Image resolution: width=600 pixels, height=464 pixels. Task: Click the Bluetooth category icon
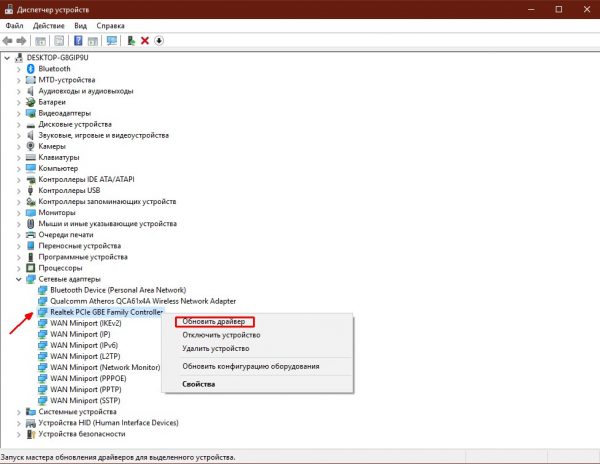coord(31,69)
